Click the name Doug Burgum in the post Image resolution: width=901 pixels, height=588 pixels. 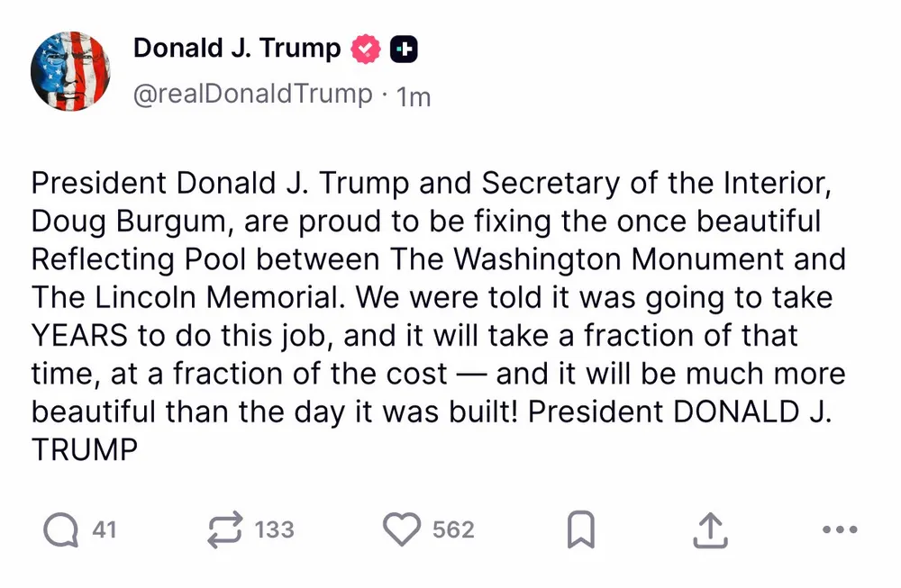134,222
